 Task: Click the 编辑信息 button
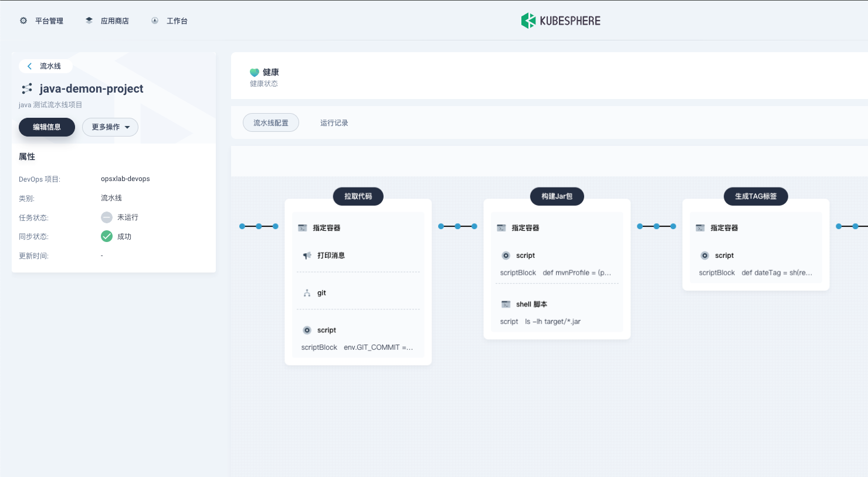coord(47,127)
